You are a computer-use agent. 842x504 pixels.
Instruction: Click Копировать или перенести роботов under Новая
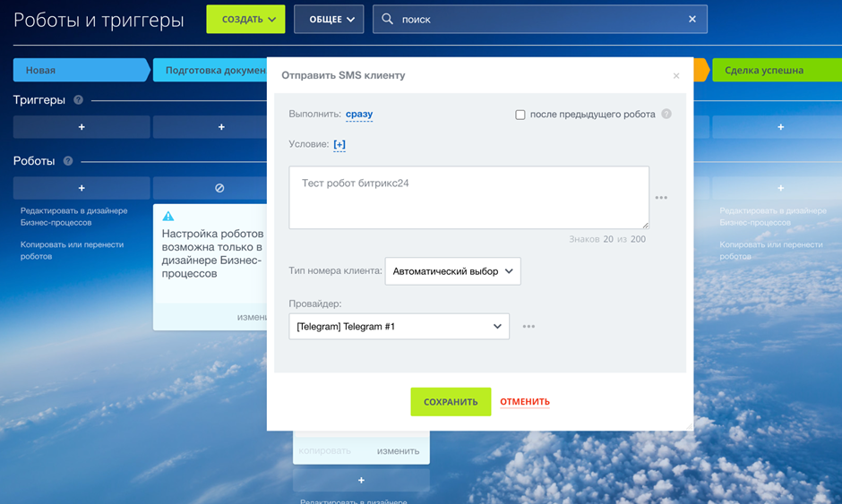72,250
